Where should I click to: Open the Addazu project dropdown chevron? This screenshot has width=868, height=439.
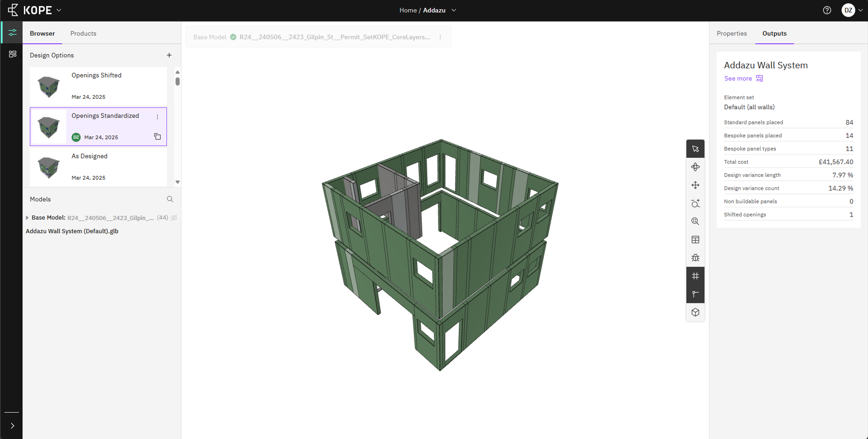coord(454,10)
